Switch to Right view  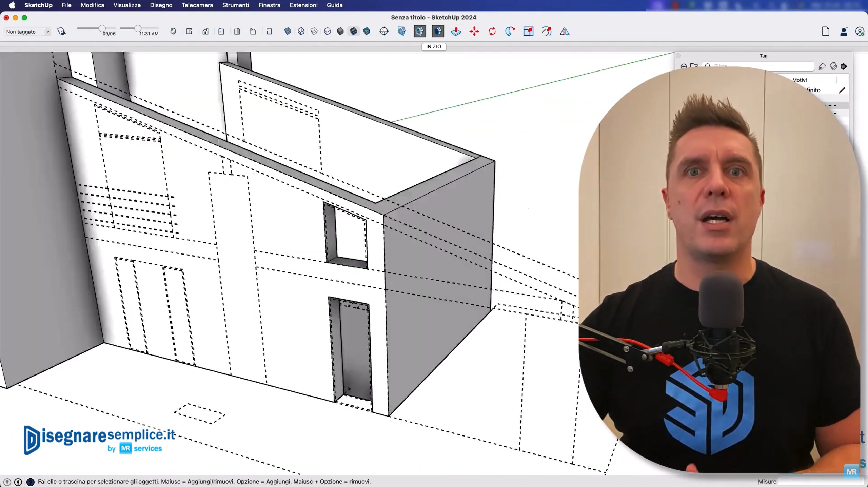tap(221, 32)
